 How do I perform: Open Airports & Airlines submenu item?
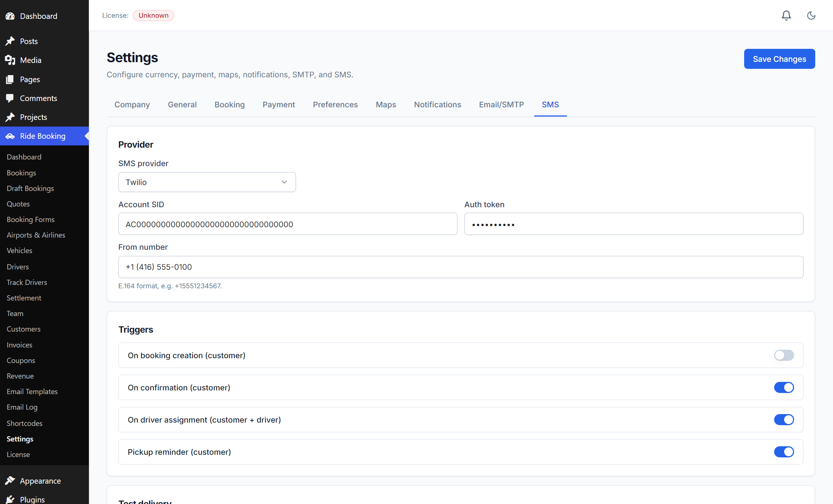(x=36, y=235)
